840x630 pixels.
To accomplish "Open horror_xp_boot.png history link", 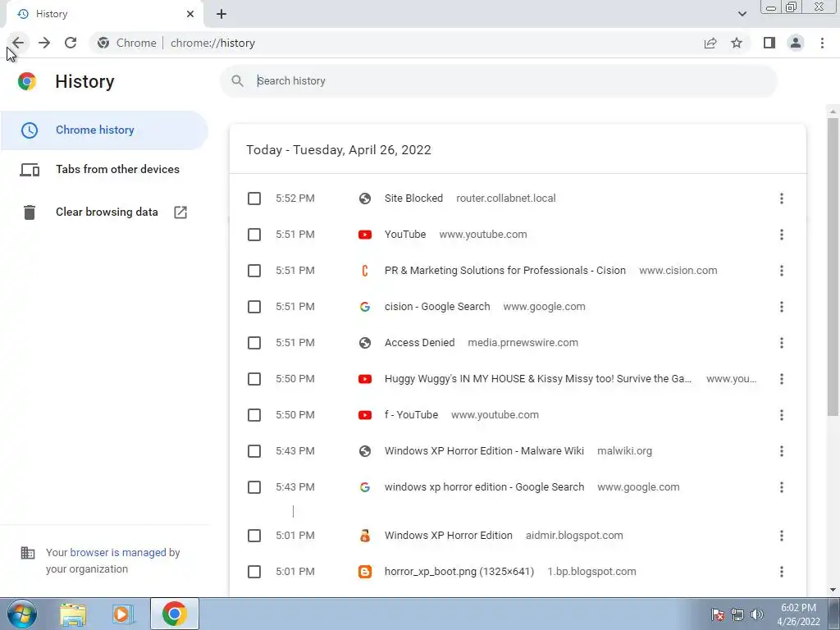I will pos(459,572).
